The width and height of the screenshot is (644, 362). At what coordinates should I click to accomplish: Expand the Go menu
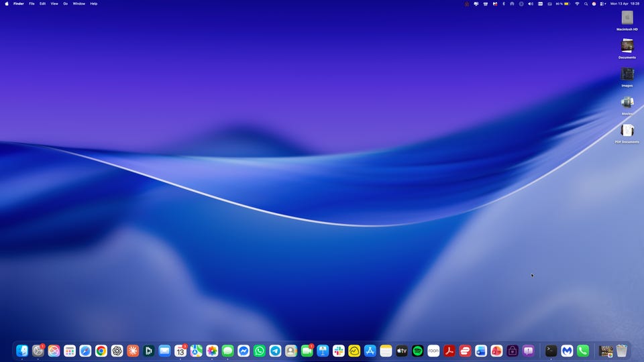66,3
